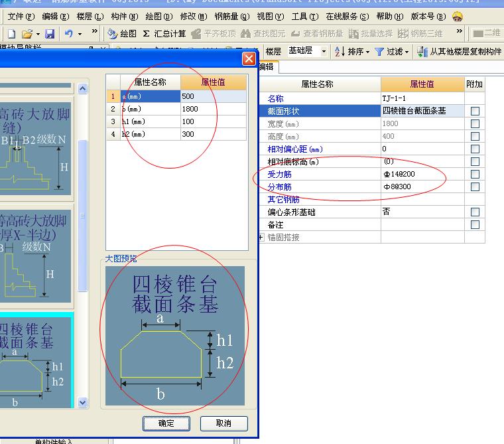Open the 基础层 floor dropdown

tap(324, 51)
